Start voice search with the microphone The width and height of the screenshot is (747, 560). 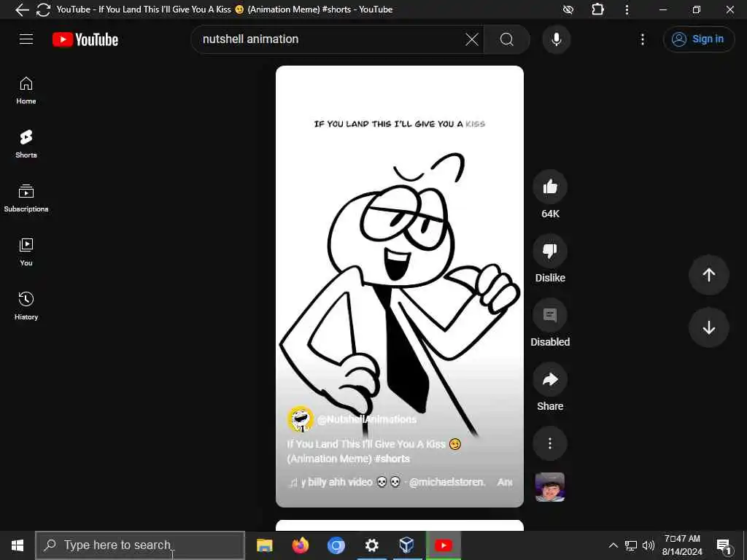tap(556, 39)
